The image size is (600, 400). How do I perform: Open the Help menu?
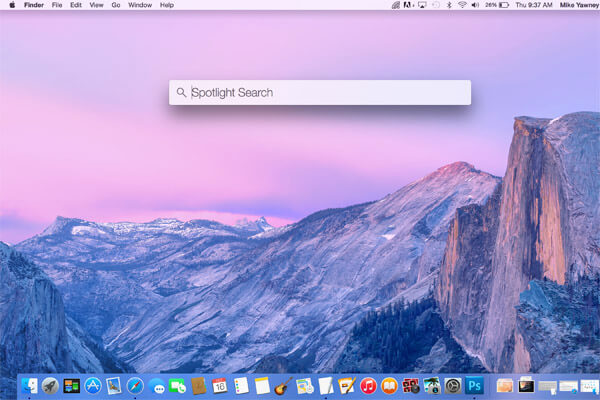(167, 5)
